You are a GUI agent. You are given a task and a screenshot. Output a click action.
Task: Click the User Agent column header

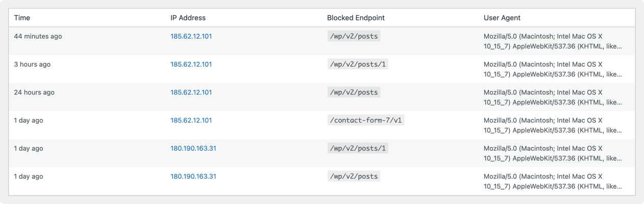pos(502,18)
